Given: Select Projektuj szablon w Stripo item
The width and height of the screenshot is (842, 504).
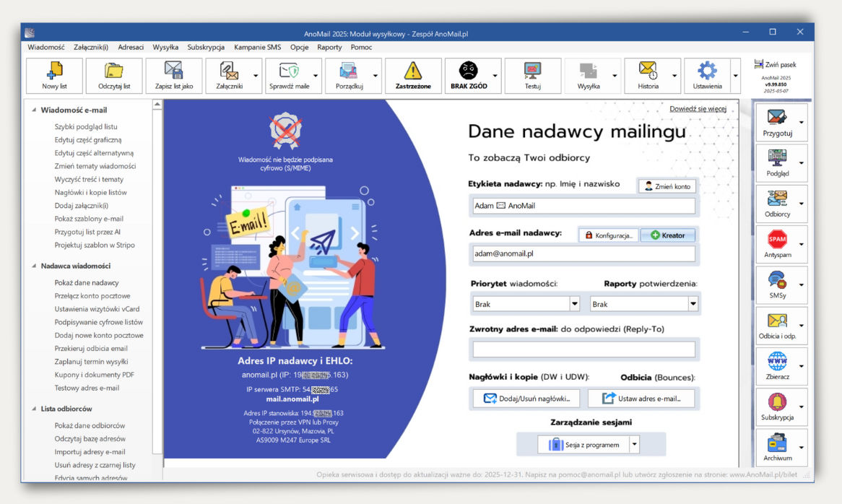Looking at the screenshot, I should pos(95,246).
